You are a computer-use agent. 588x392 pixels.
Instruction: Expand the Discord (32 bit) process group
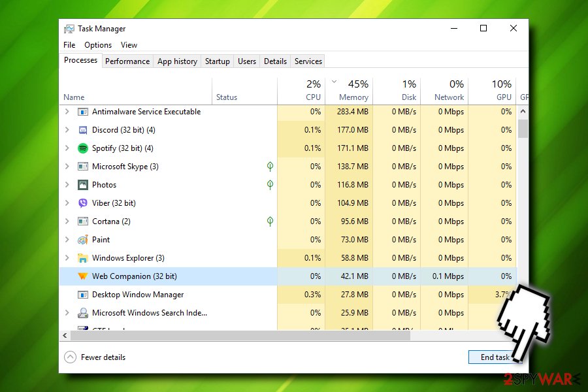tap(67, 130)
